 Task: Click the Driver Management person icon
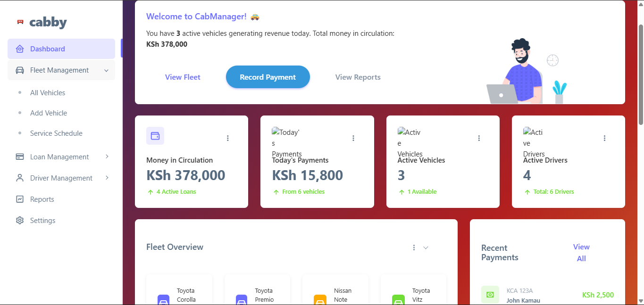click(x=19, y=178)
